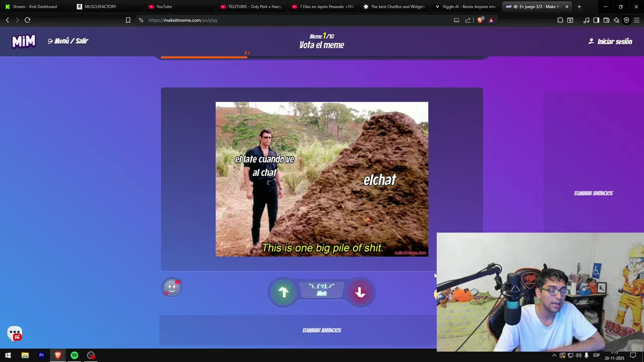This screenshot has height=362, width=644.
Task: Upvote the meme with the green arrow
Action: click(x=283, y=292)
